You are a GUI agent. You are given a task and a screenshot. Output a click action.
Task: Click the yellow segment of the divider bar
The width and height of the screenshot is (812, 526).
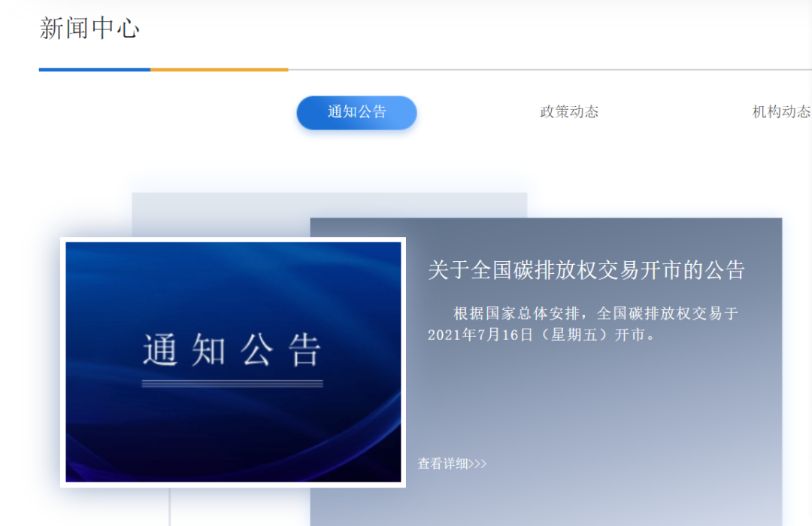(220, 68)
